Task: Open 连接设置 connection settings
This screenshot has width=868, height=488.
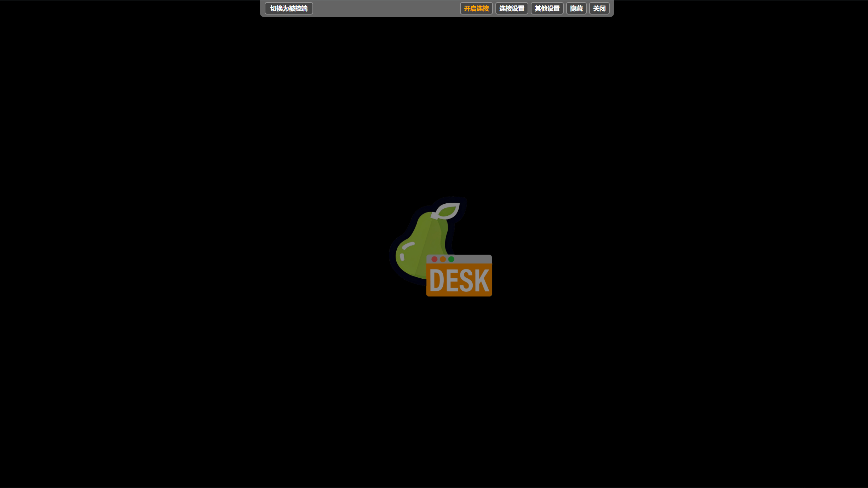Action: [x=512, y=8]
